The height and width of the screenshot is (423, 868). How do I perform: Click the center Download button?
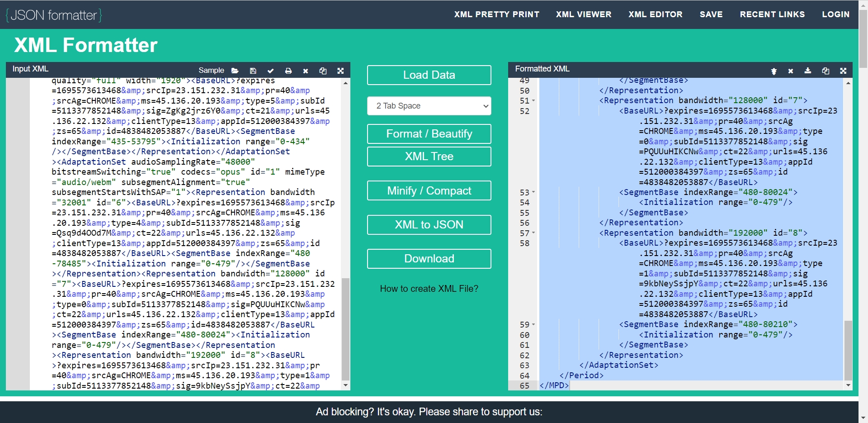429,259
